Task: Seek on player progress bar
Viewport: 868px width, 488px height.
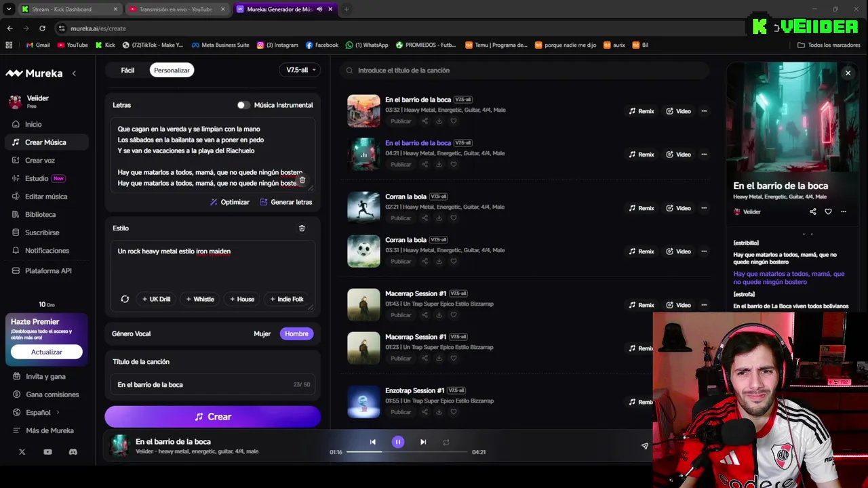Action: pos(407,451)
